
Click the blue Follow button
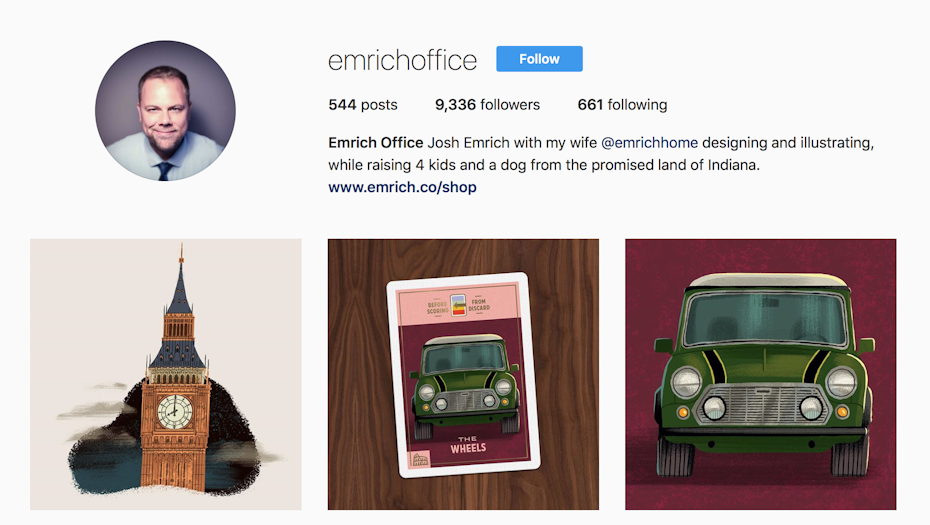click(x=539, y=59)
